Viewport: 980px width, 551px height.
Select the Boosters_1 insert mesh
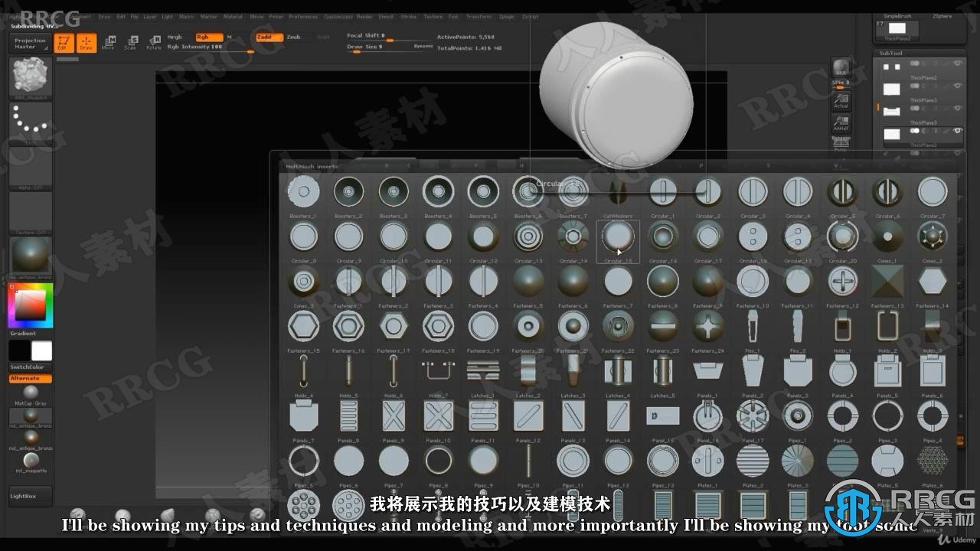303,192
